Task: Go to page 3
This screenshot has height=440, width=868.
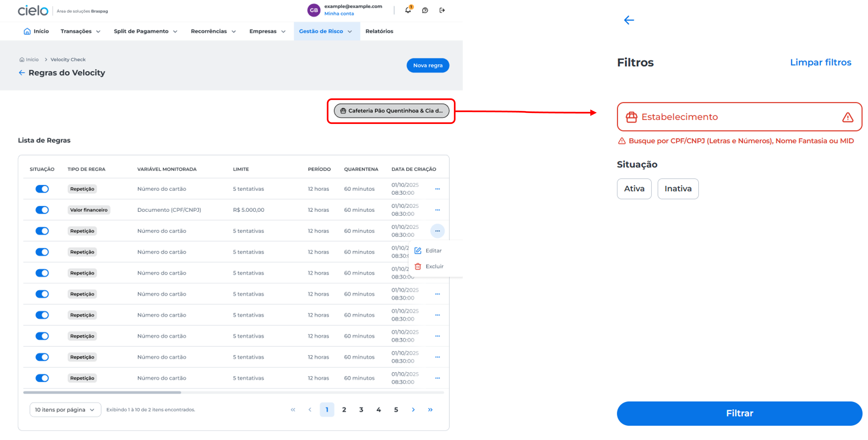Action: coord(361,410)
